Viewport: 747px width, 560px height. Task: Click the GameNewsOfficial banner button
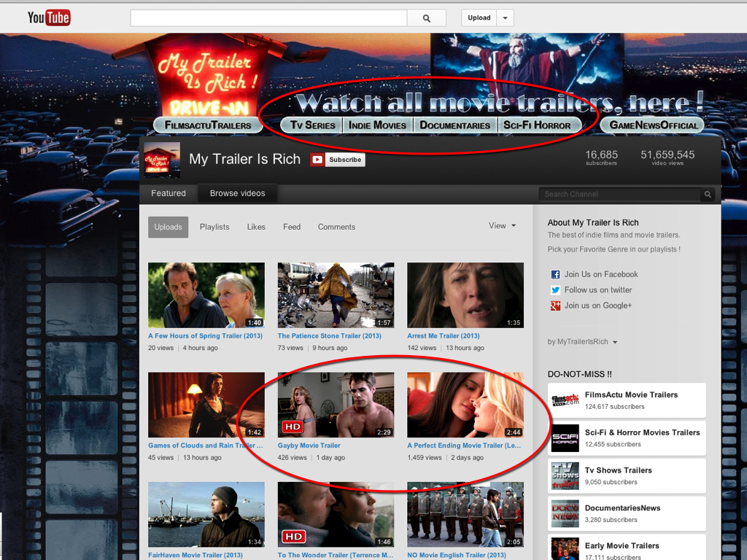(x=653, y=125)
